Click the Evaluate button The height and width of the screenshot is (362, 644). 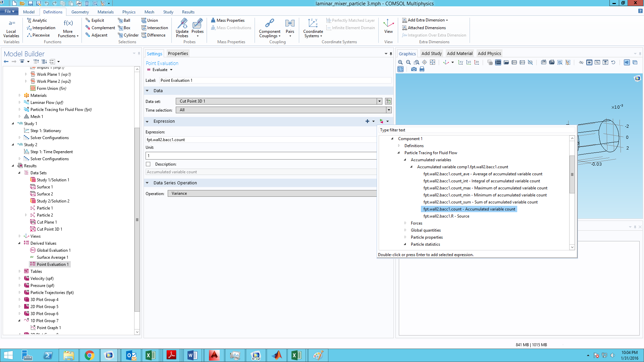tap(157, 70)
